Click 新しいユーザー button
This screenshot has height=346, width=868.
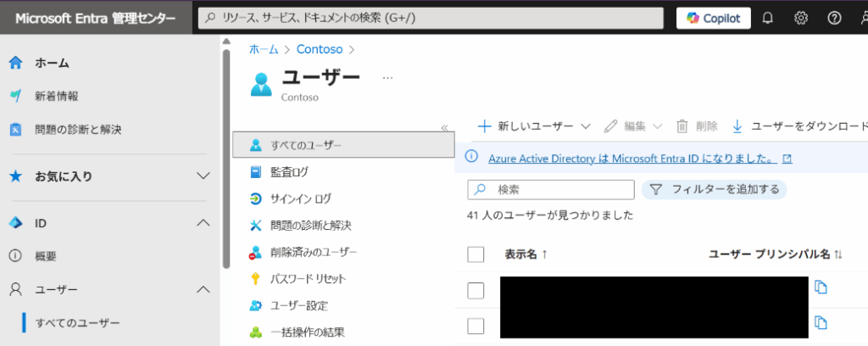[x=525, y=126]
